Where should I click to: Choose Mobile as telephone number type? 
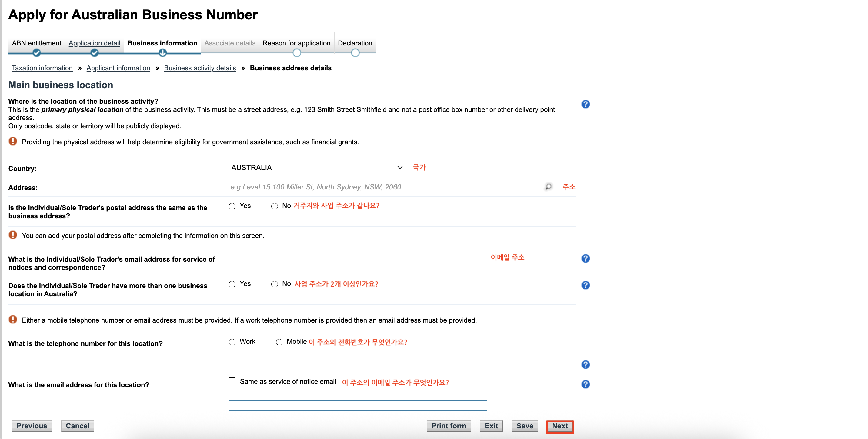(x=279, y=342)
